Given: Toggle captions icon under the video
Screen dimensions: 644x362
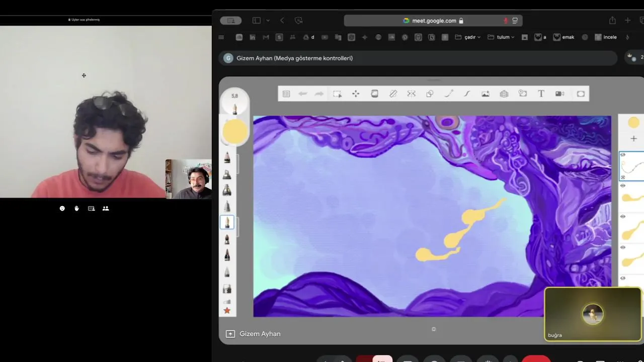Looking at the screenshot, I should [91, 208].
